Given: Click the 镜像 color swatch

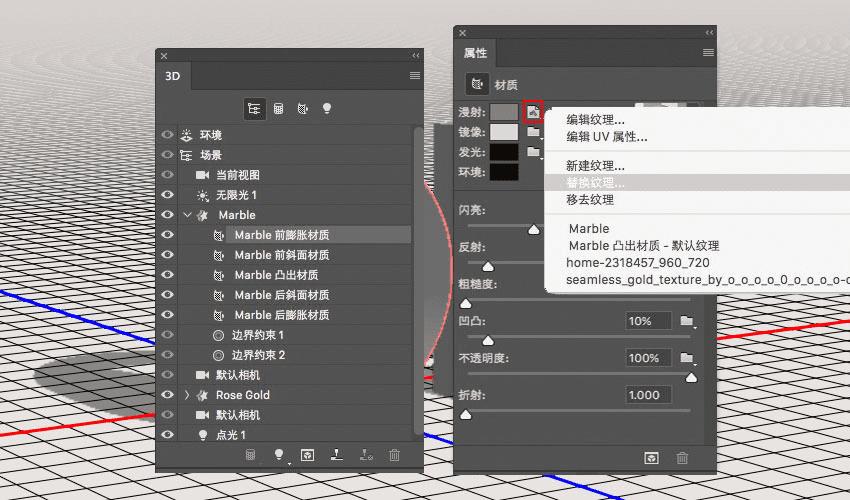Looking at the screenshot, I should pos(504,132).
